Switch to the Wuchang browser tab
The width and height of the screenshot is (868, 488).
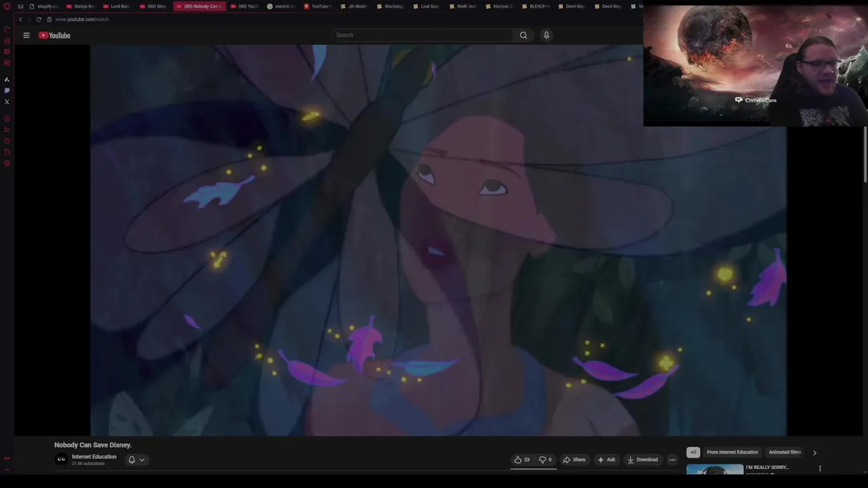click(x=391, y=6)
